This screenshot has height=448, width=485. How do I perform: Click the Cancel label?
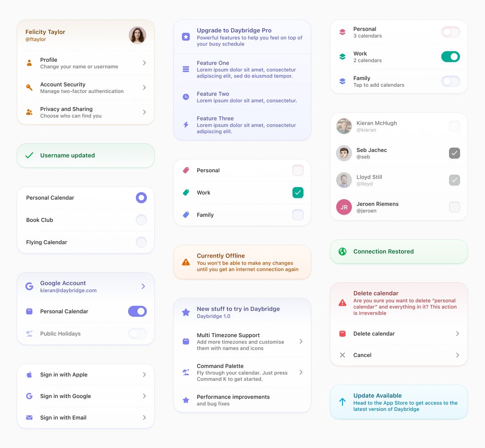(362, 355)
